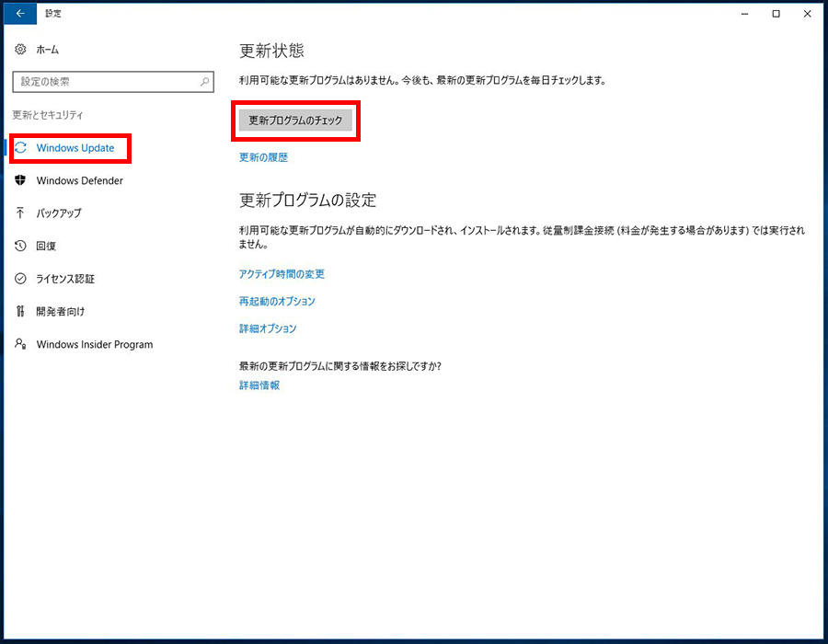828x644 pixels.
Task: Open 再起動のオプション link
Action: click(277, 302)
